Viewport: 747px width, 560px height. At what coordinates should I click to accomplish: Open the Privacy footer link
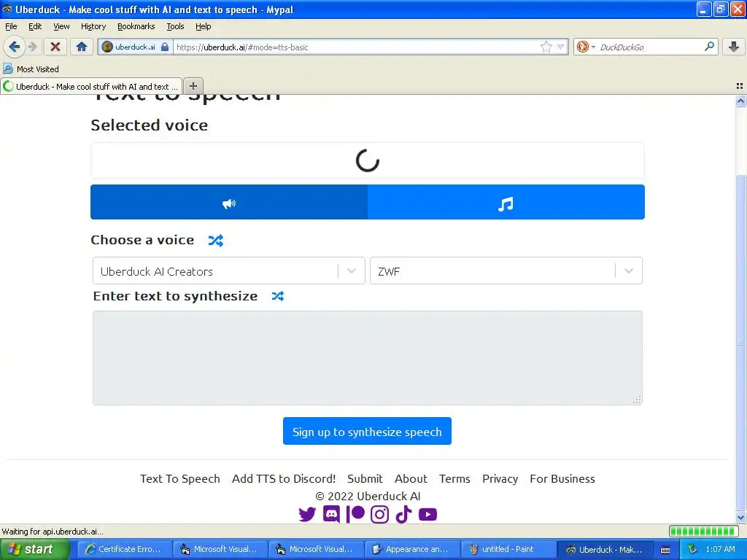click(x=500, y=478)
